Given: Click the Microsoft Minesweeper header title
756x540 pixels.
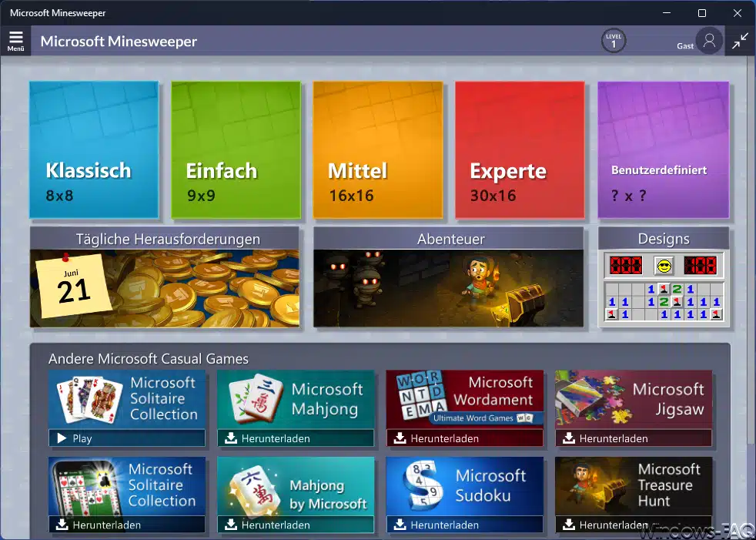Looking at the screenshot, I should pos(119,42).
